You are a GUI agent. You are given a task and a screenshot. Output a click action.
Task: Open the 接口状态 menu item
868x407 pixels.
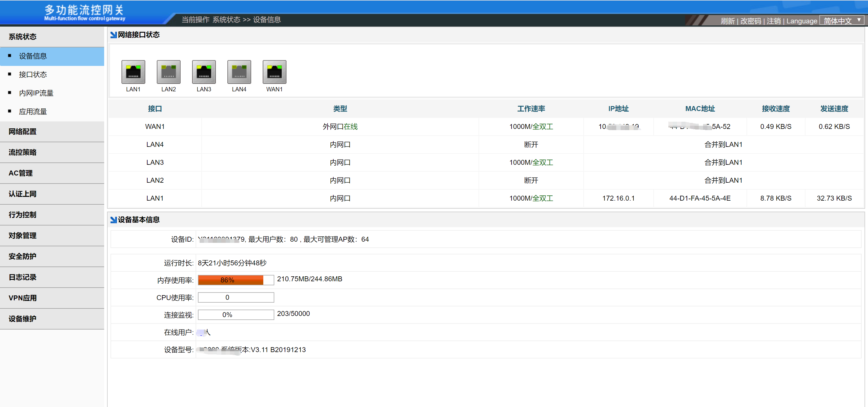pos(33,74)
